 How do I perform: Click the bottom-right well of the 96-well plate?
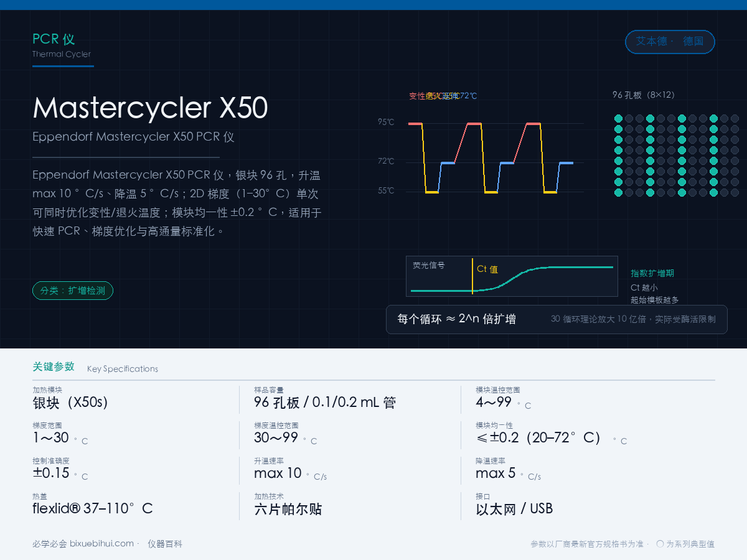(735, 192)
